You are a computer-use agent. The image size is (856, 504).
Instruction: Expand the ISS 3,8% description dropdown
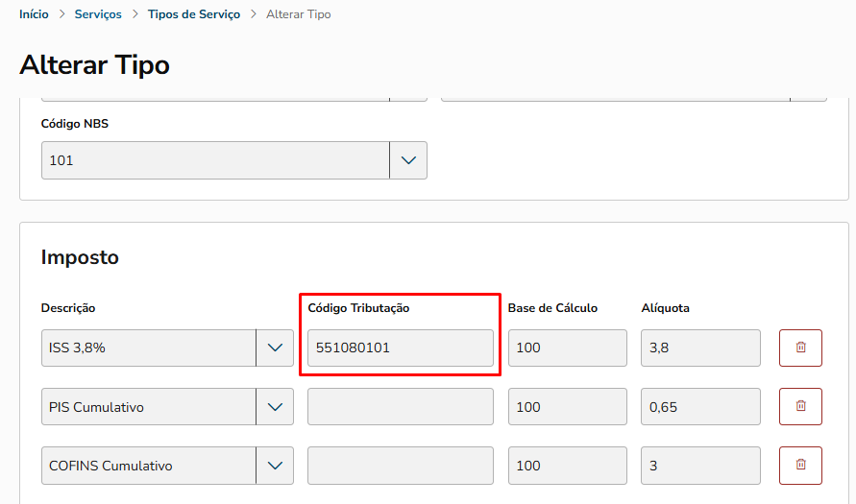275,348
